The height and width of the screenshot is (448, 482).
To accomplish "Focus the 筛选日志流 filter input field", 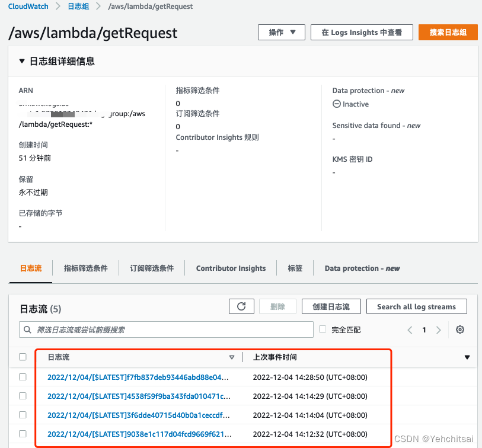I will pos(167,329).
